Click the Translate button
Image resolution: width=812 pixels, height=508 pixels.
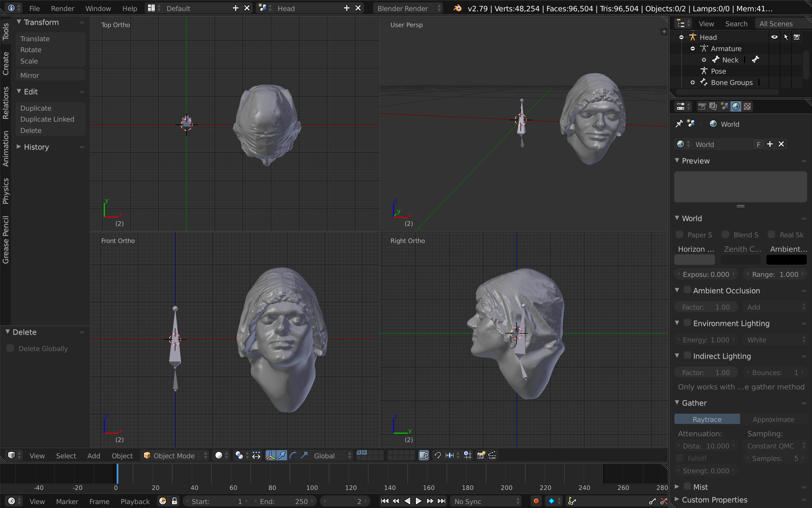50,39
